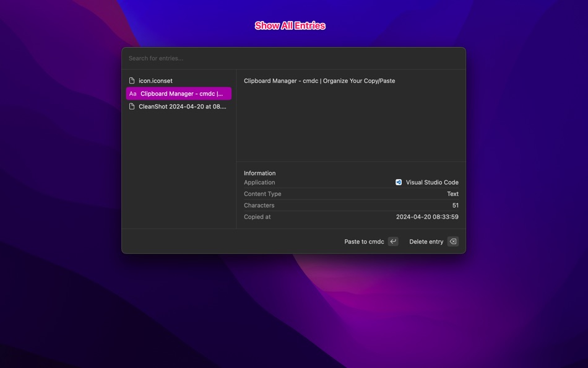The image size is (588, 368).
Task: Click the Application label in the Information panel
Action: (259, 182)
